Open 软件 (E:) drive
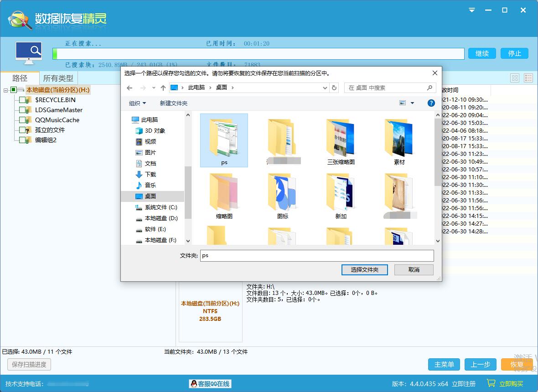The width and height of the screenshot is (538, 392). (151, 229)
